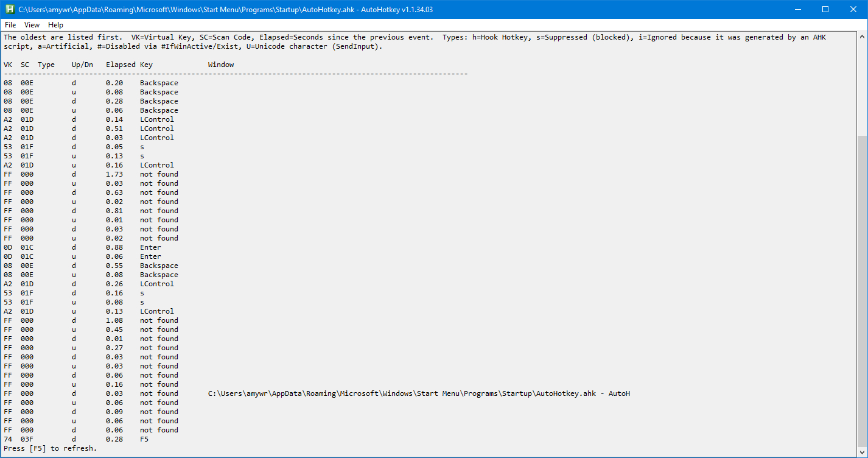Click the 'Press [F5] to refresh.' text
This screenshot has width=868, height=458.
50,448
